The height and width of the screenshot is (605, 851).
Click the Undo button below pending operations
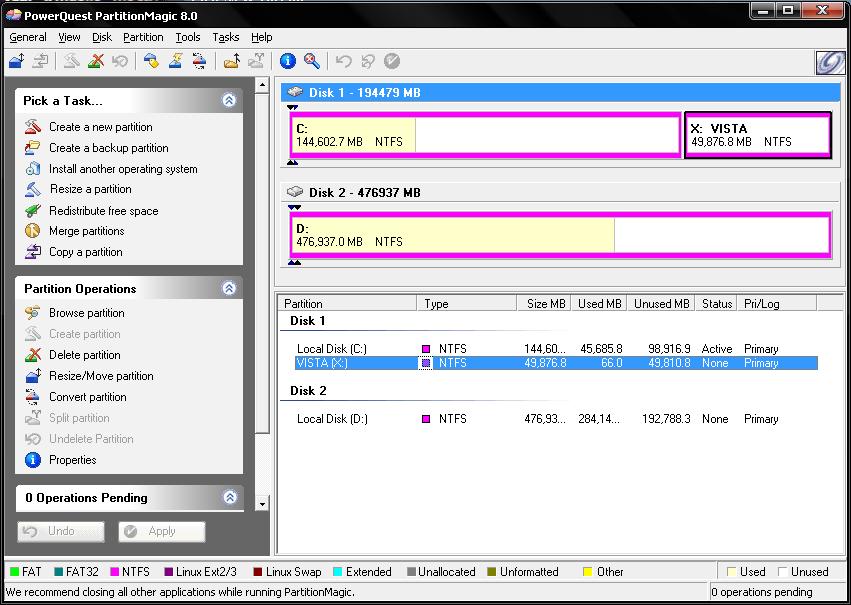[61, 531]
